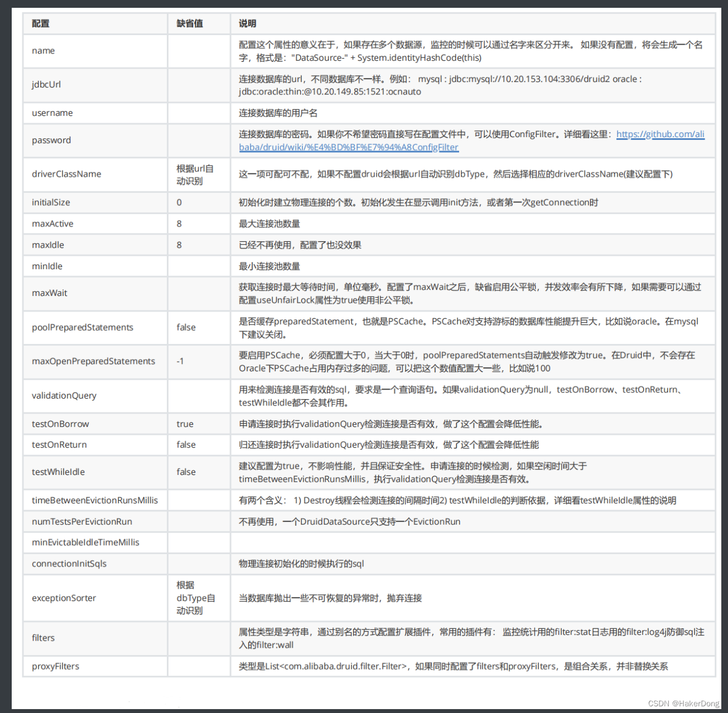Select 'false' default for testWhileIdle
Screen dimensions: 728x713
pyautogui.click(x=186, y=472)
